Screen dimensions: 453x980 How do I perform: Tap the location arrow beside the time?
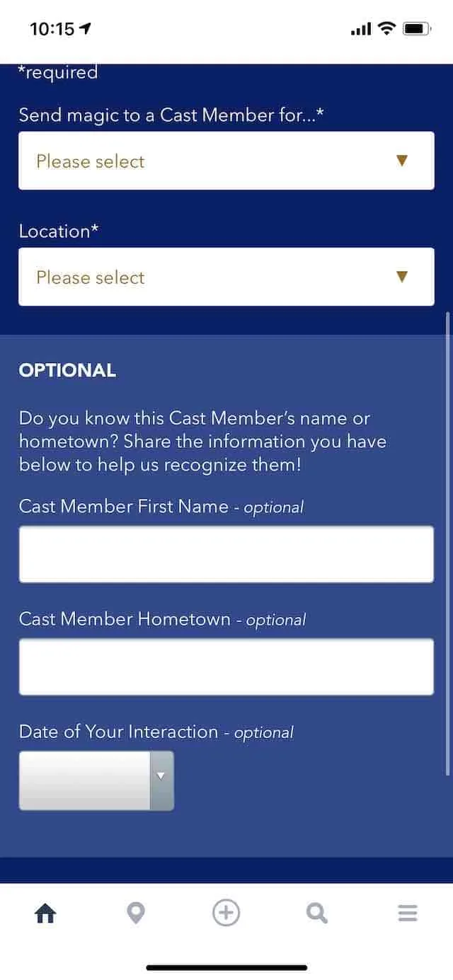coord(86,28)
